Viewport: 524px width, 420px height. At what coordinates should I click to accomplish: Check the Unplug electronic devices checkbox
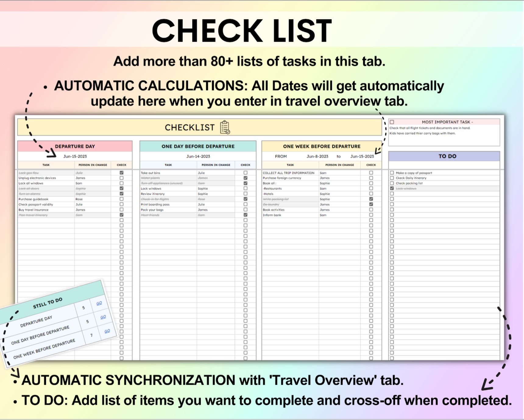click(x=122, y=178)
